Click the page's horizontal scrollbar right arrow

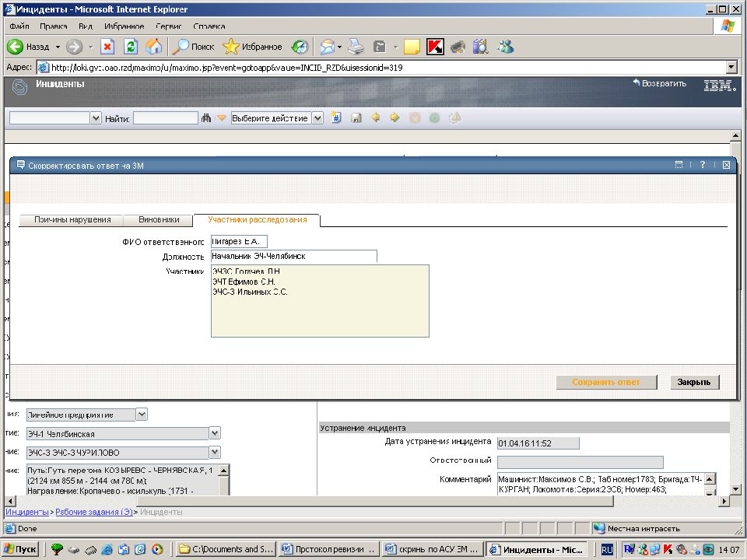click(x=724, y=501)
